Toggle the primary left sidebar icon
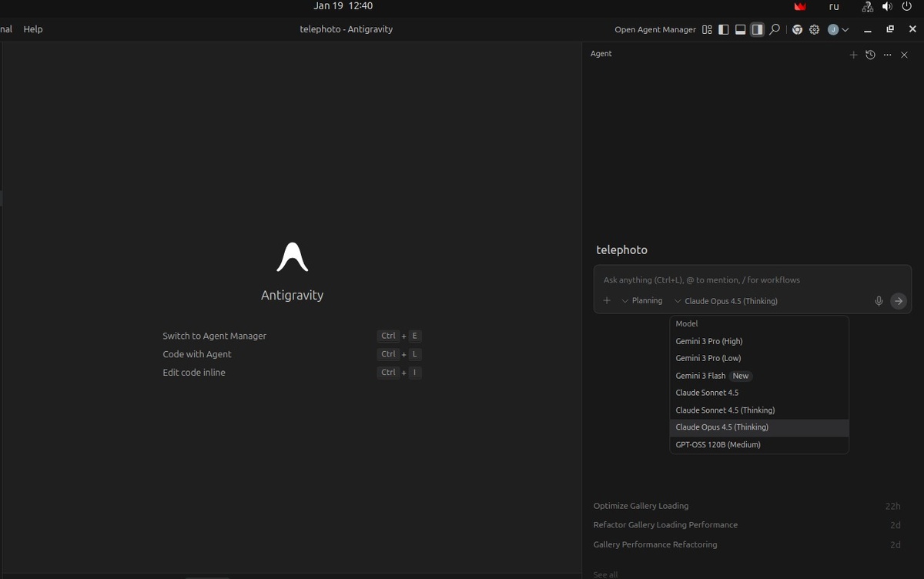This screenshot has height=579, width=924. [724, 29]
